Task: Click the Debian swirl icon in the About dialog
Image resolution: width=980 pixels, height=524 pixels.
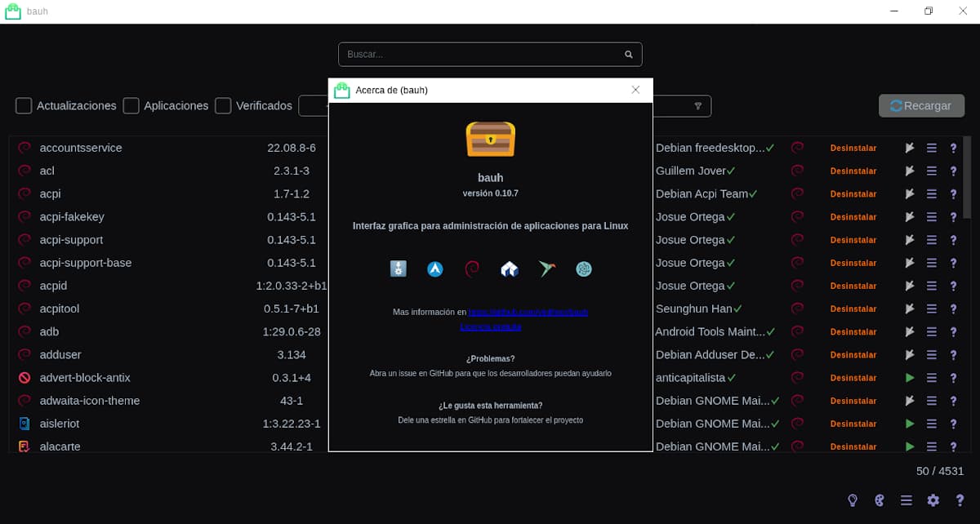Action: (472, 269)
